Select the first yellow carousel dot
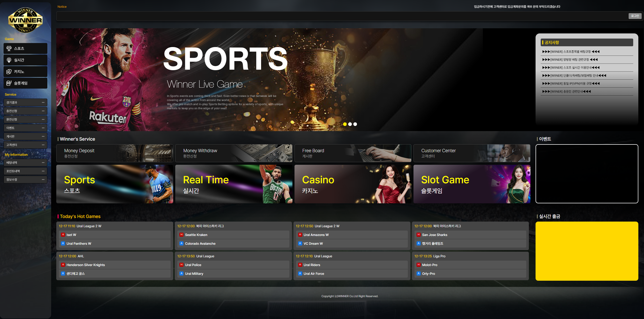This screenshot has width=644, height=319. tap(345, 124)
